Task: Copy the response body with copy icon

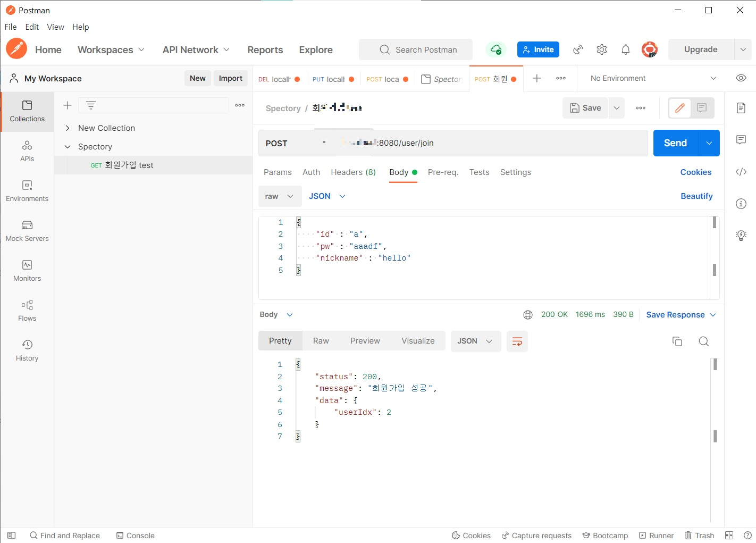Action: point(677,341)
